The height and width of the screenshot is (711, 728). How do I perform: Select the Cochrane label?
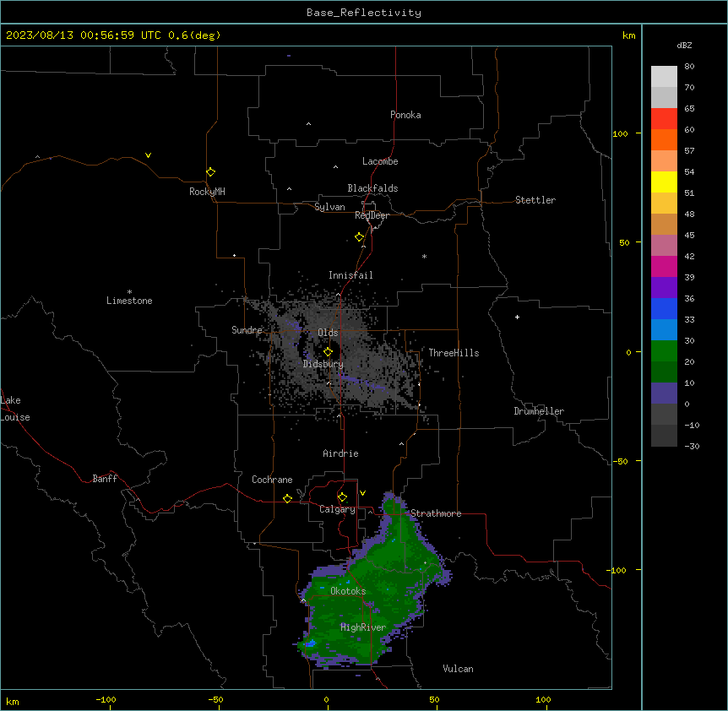[x=272, y=480]
